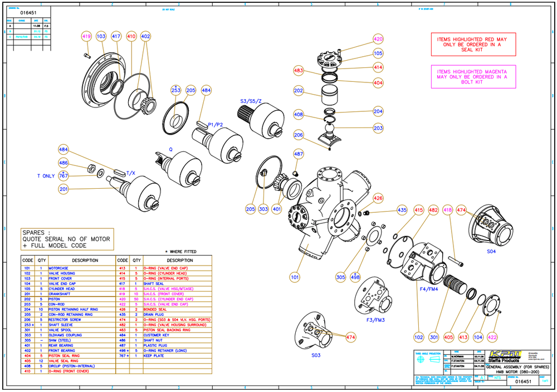Select balloon 105 cylinder head
This screenshot has width=557, height=392.
coord(378,53)
